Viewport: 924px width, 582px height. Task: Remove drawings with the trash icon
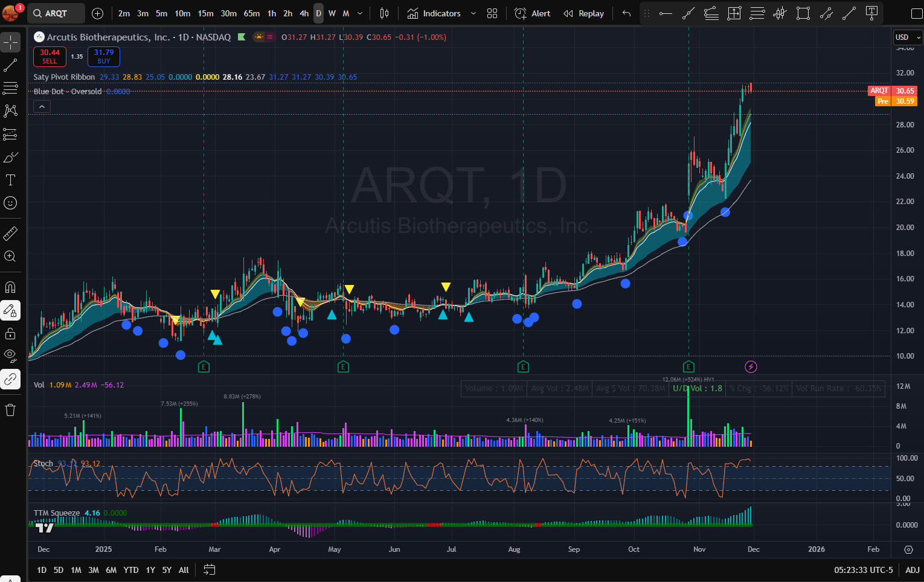click(x=10, y=410)
